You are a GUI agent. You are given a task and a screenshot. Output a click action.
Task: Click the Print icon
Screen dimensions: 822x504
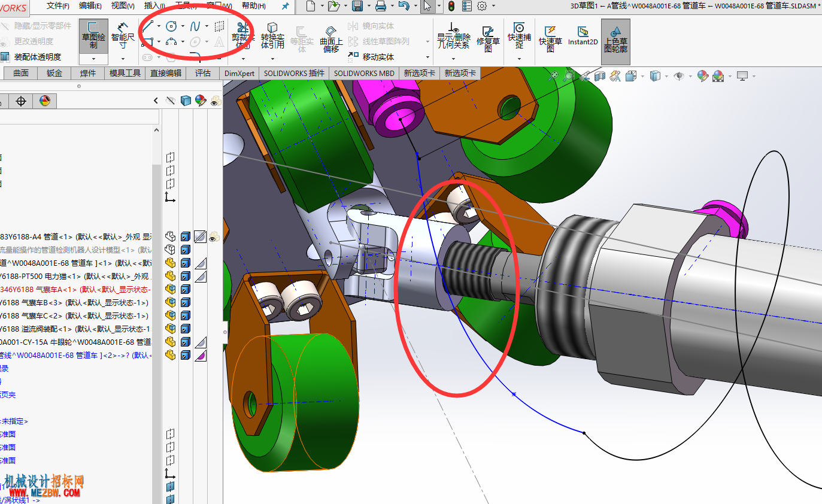tap(380, 6)
